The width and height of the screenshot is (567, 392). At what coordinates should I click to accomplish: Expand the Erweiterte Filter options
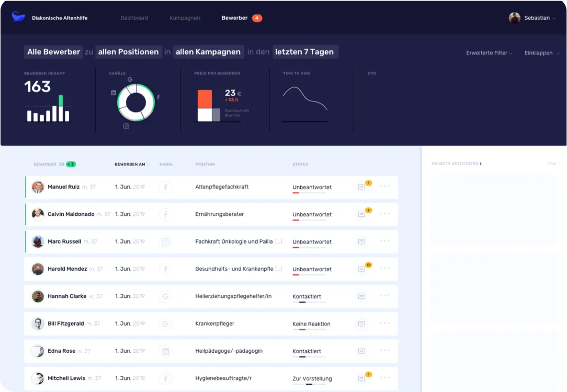point(488,52)
